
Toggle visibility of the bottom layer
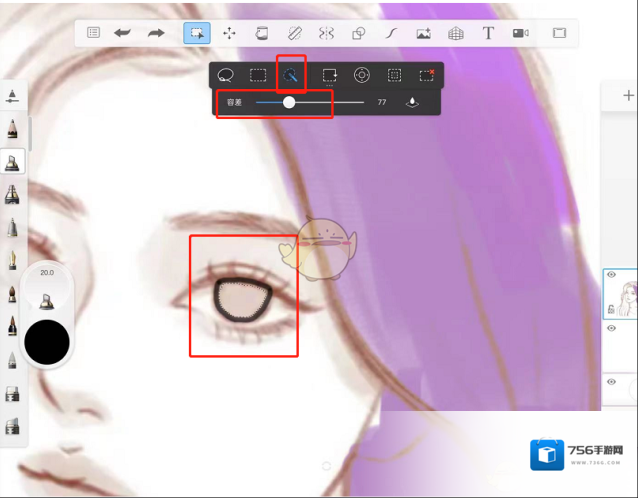[x=611, y=382]
